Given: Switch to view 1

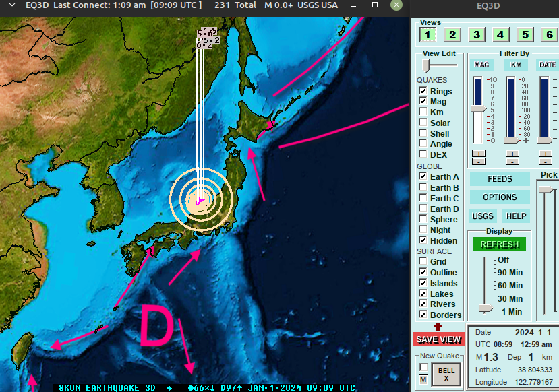Looking at the screenshot, I should click(428, 35).
